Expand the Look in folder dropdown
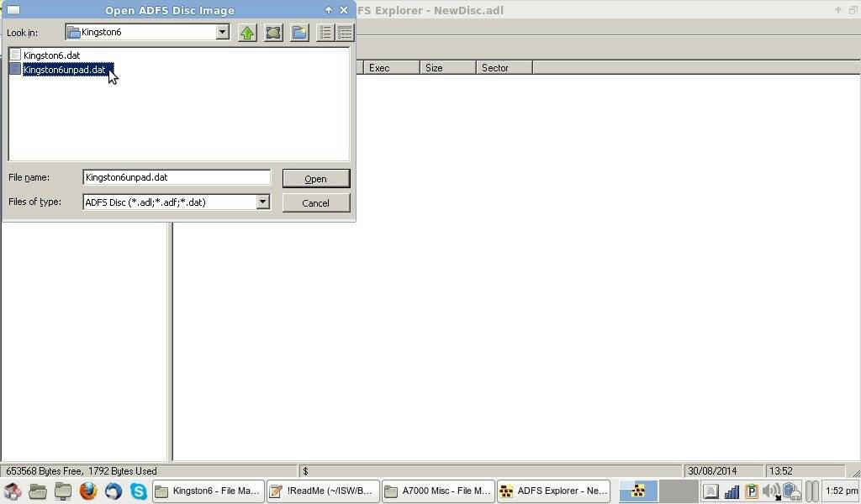The height and width of the screenshot is (504, 861). (222, 33)
